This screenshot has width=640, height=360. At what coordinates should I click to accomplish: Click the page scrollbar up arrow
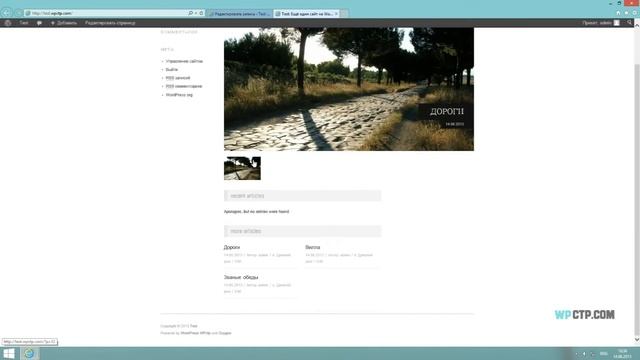636,25
